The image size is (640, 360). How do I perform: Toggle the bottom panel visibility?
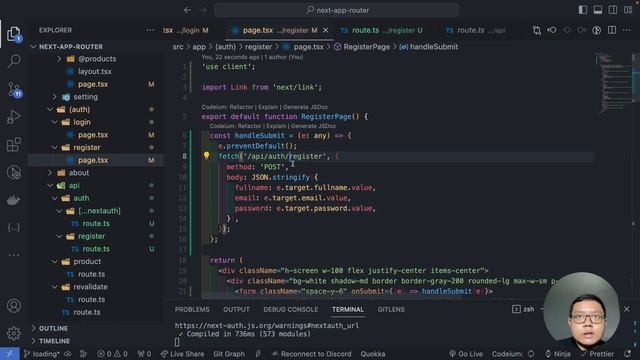[x=598, y=10]
